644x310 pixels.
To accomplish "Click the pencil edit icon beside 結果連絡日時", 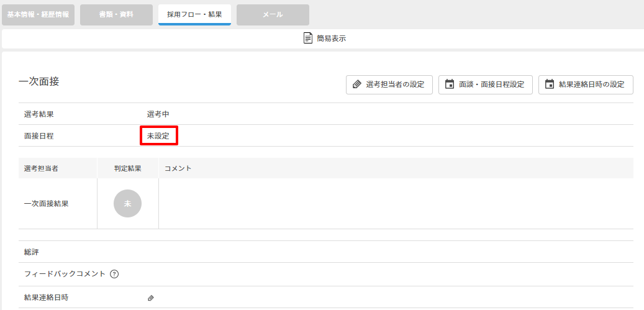I will (x=151, y=298).
